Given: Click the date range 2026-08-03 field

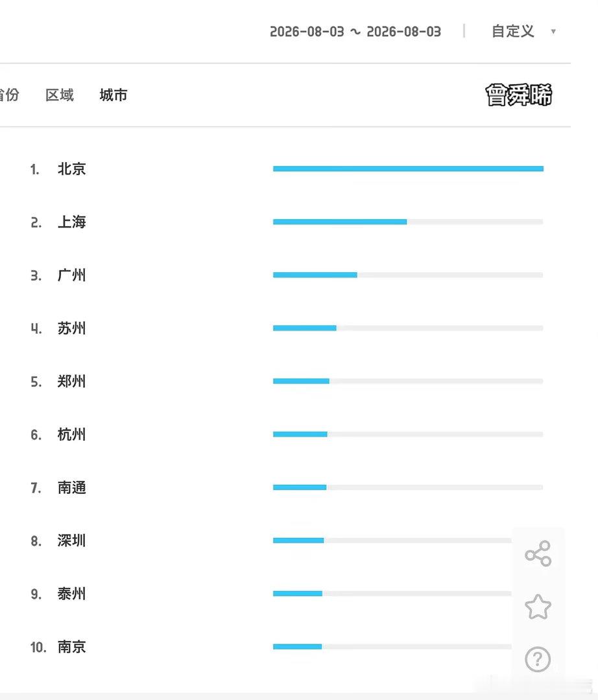Looking at the screenshot, I should point(355,32).
